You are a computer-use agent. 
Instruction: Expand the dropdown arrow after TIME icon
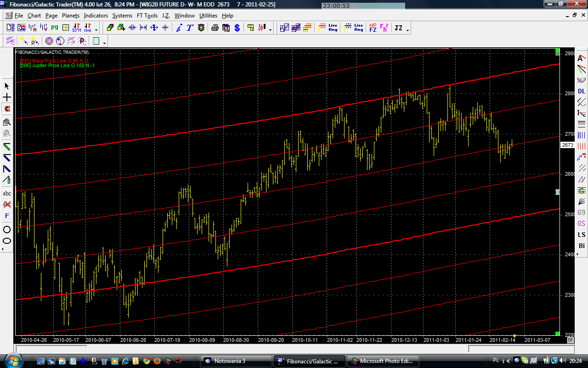pyautogui.click(x=96, y=29)
